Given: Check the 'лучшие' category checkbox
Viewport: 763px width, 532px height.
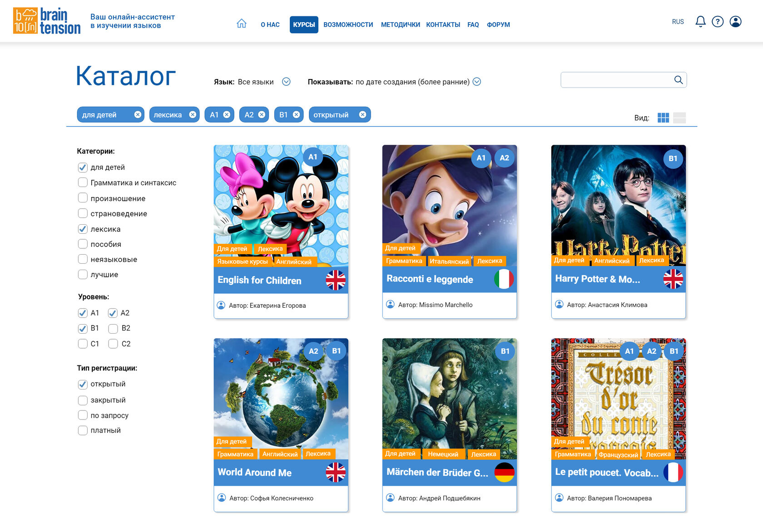Looking at the screenshot, I should pyautogui.click(x=83, y=275).
